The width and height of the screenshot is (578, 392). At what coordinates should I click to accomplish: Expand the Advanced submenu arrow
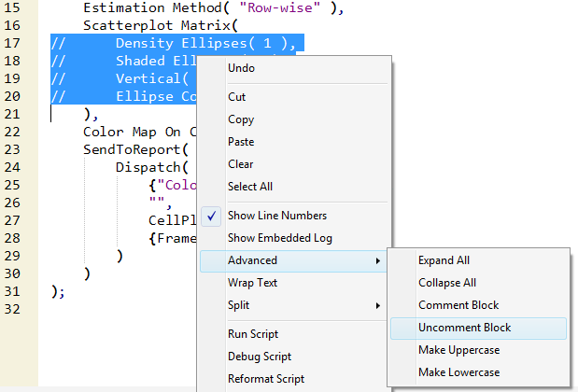[x=378, y=260]
